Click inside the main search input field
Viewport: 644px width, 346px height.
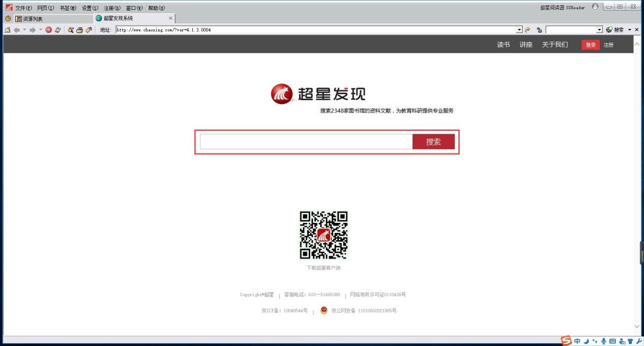(x=305, y=142)
